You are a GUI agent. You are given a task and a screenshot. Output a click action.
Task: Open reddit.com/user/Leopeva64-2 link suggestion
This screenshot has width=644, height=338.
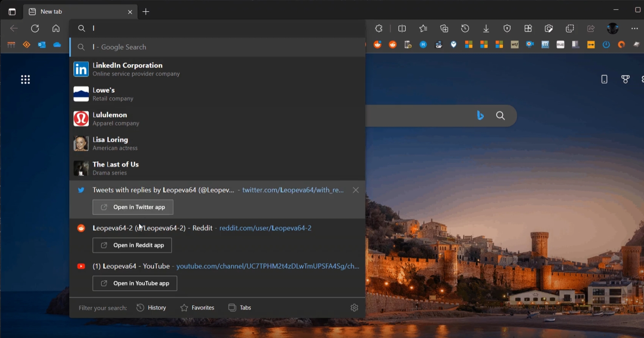point(265,228)
